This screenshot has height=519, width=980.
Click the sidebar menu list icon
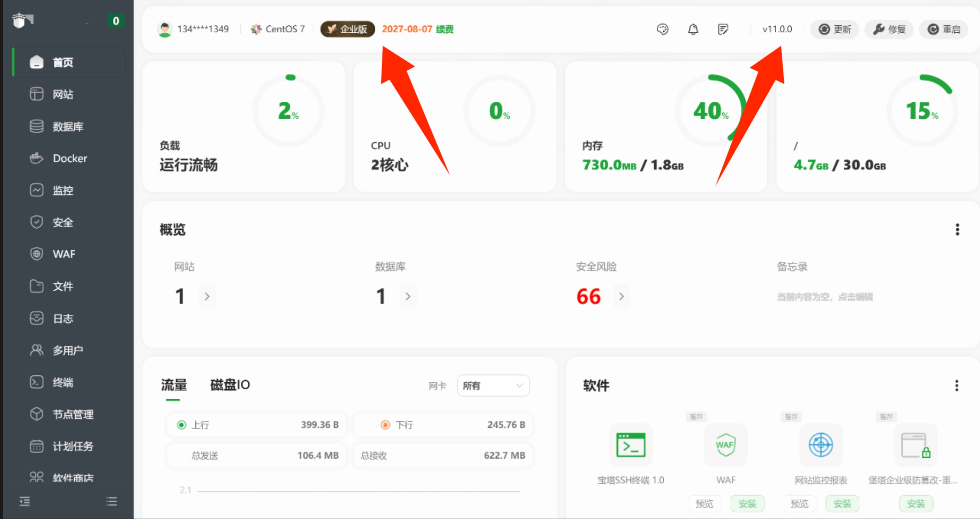pos(112,501)
